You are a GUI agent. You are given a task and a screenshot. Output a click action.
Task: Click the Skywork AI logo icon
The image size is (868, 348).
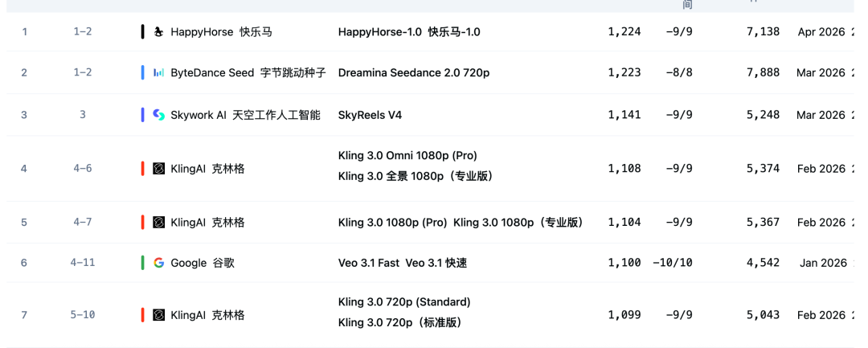(x=159, y=115)
